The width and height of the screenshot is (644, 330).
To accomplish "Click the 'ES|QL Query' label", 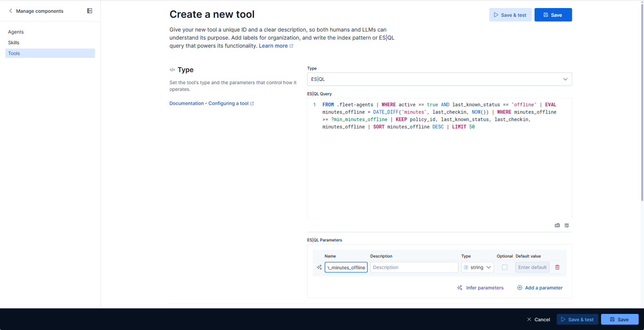I will tap(320, 94).
